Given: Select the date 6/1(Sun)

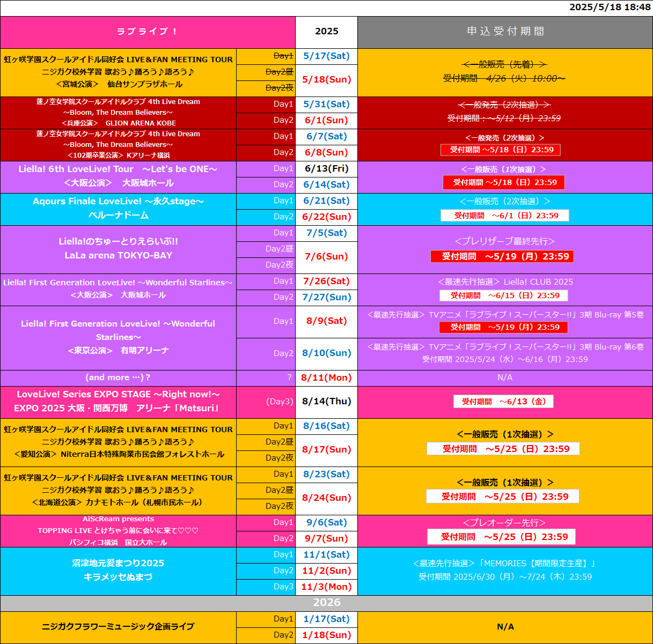Looking at the screenshot, I should pos(326,121).
